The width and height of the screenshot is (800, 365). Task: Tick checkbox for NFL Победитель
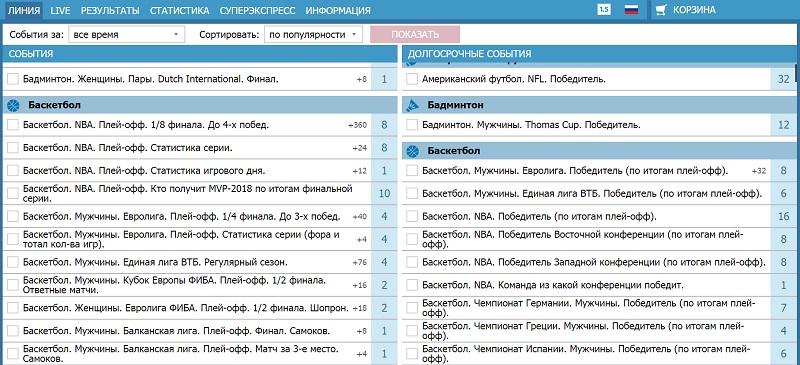pos(412,79)
